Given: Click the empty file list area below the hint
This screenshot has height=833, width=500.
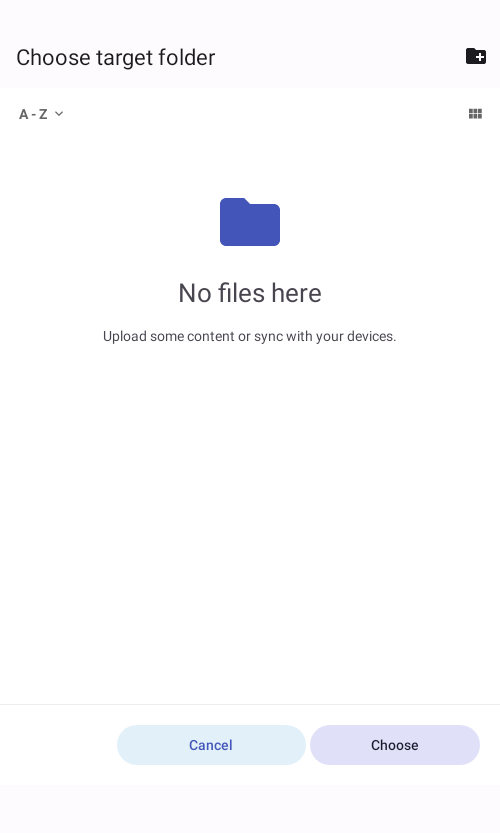Looking at the screenshot, I should 250,521.
